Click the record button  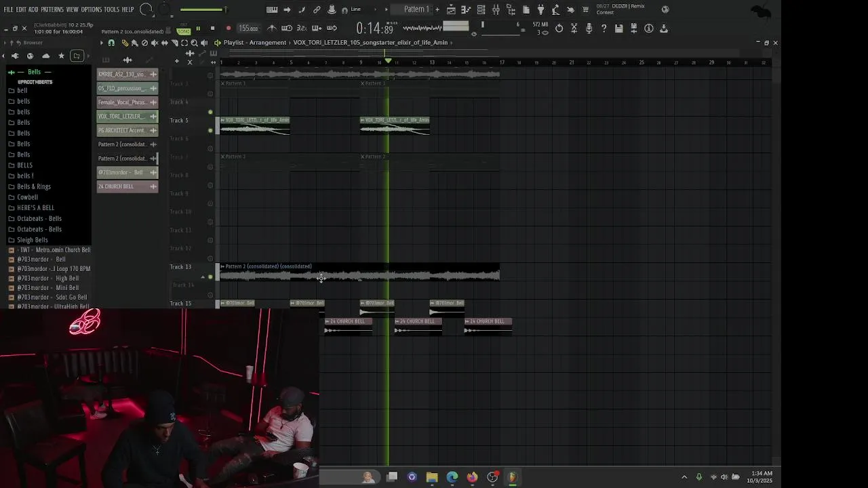[229, 28]
